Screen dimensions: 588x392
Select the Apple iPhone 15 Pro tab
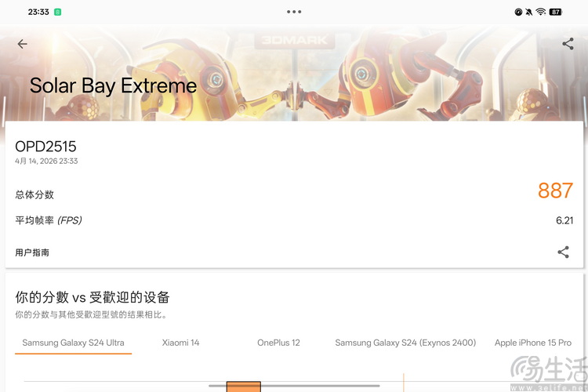coord(533,343)
